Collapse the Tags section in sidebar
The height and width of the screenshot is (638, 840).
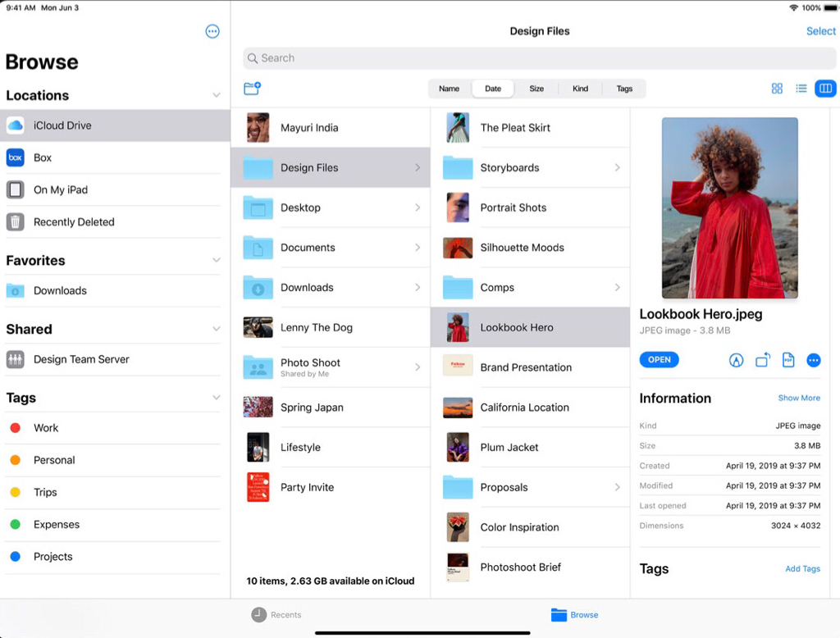point(217,398)
